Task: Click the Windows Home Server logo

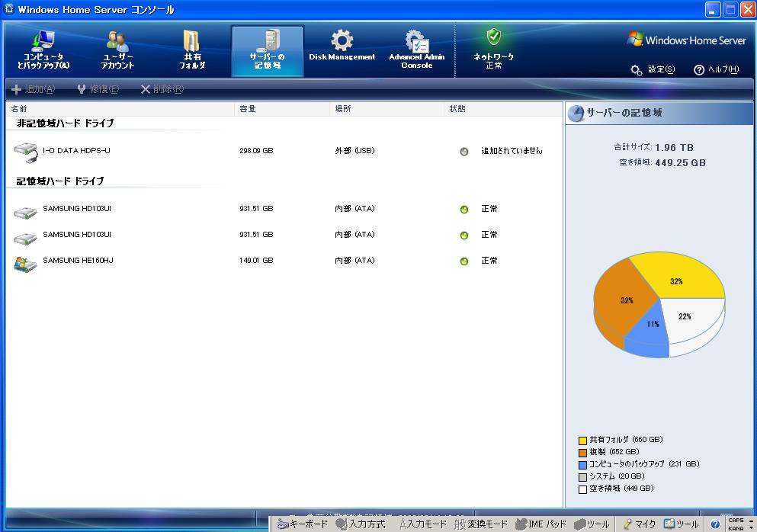Action: pyautogui.click(x=687, y=40)
